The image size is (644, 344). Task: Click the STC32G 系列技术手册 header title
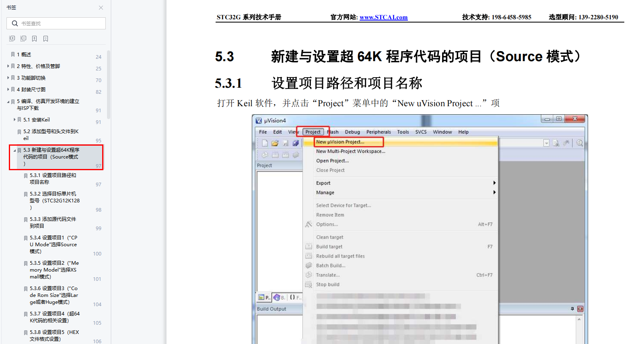(249, 17)
